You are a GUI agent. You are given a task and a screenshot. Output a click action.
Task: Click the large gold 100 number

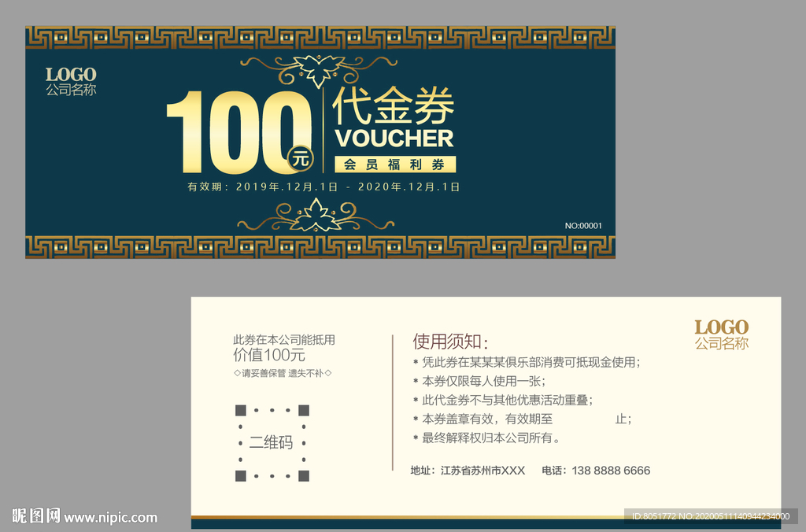coord(230,132)
